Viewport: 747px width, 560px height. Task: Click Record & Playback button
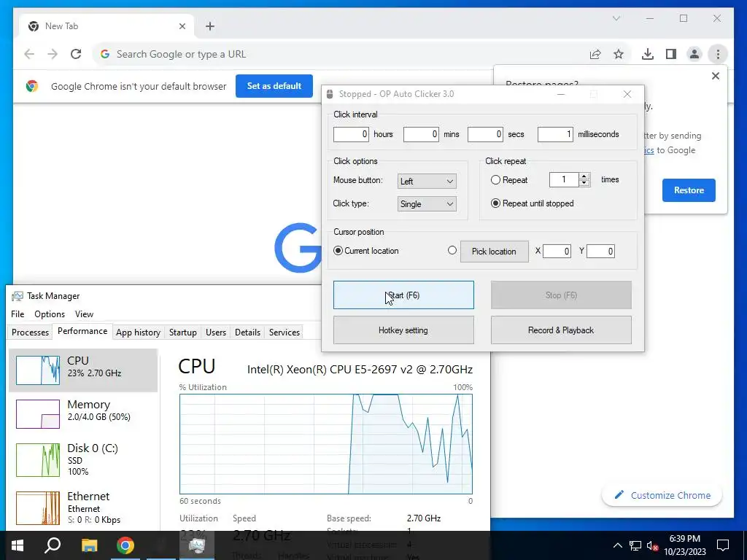561,330
